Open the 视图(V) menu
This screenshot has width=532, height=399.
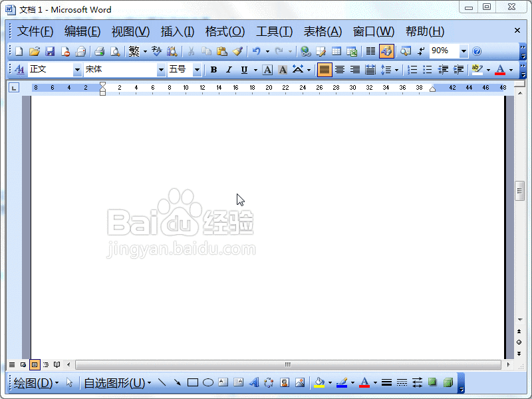(x=130, y=31)
